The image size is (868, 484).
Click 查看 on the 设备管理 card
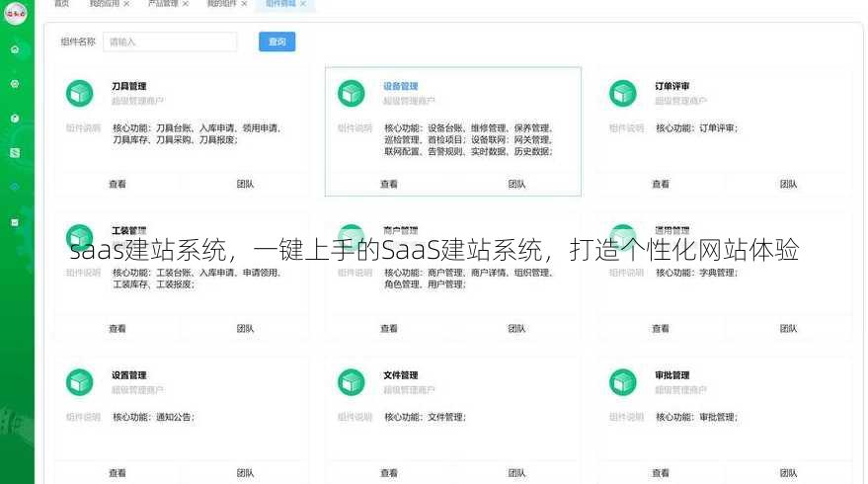coord(389,184)
